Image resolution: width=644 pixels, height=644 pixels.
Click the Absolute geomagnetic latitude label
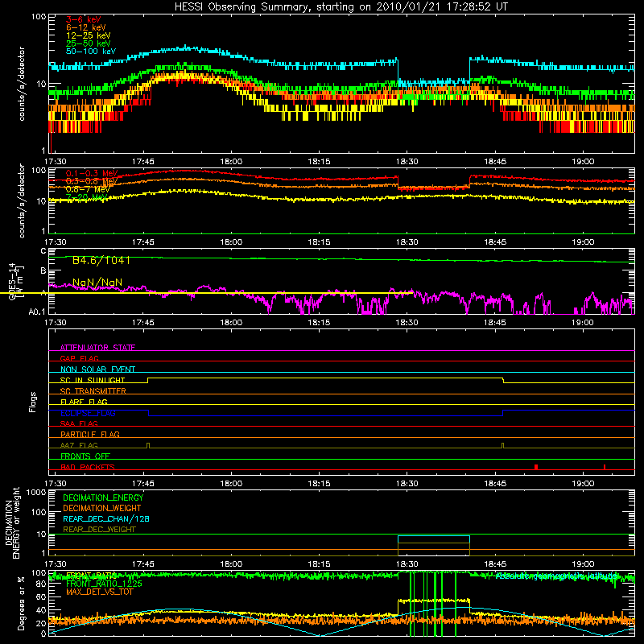(x=556, y=576)
